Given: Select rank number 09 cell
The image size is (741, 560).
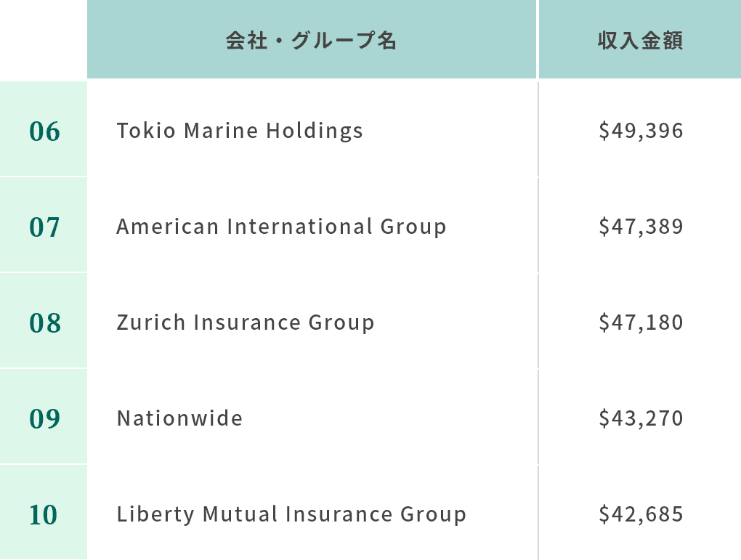Looking at the screenshot, I should pos(44,417).
